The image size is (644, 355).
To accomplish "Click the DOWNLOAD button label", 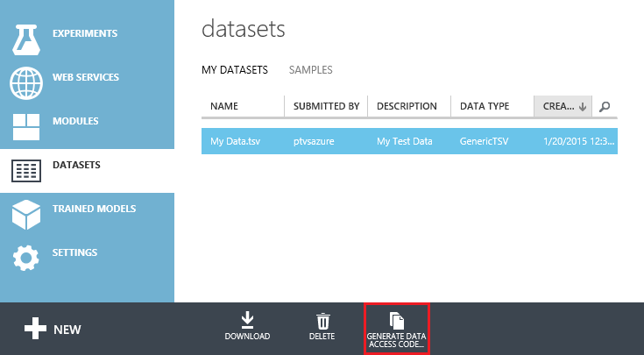I will point(247,336).
